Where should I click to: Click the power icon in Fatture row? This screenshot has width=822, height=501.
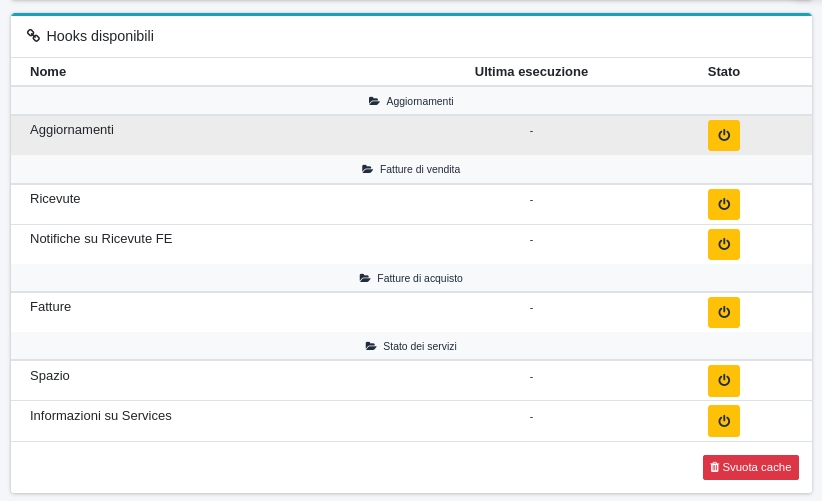pos(723,312)
